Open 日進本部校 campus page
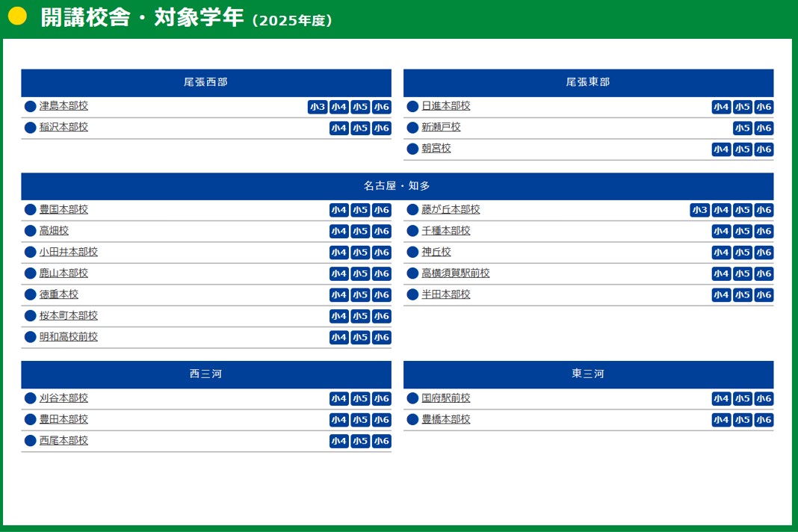798x532 pixels. click(446, 106)
